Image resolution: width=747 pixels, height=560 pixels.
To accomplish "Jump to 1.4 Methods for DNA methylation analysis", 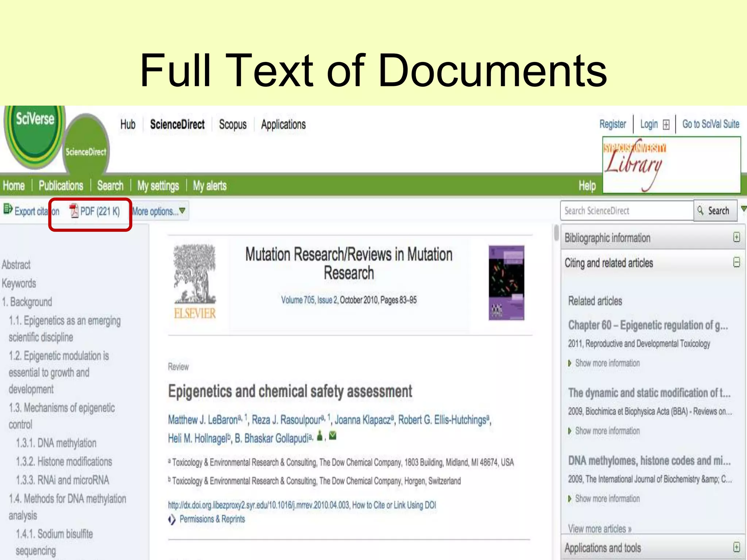I will [67, 507].
